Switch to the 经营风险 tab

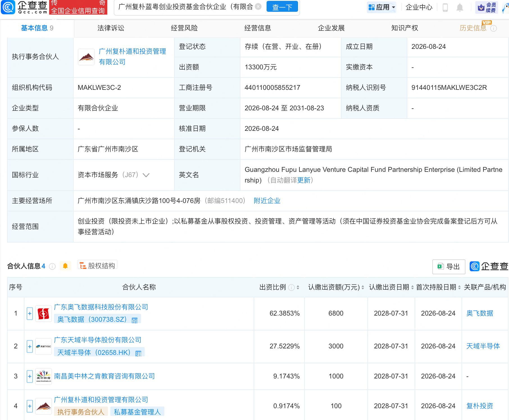[184, 28]
